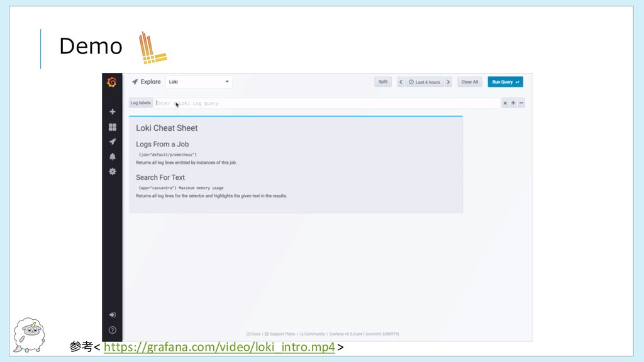Click the Demo slide title
The image size is (644, 362).
tap(91, 46)
